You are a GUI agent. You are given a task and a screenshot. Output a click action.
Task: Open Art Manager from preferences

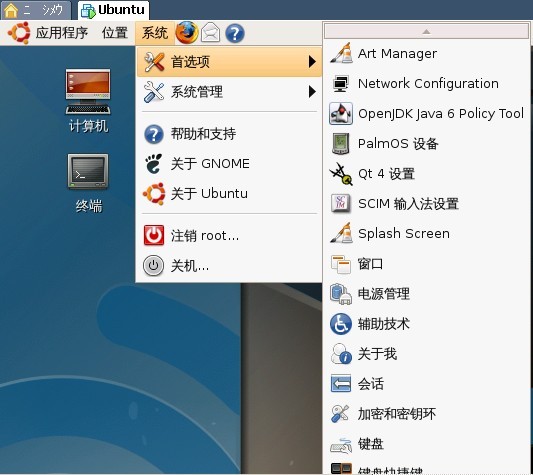pos(426,53)
